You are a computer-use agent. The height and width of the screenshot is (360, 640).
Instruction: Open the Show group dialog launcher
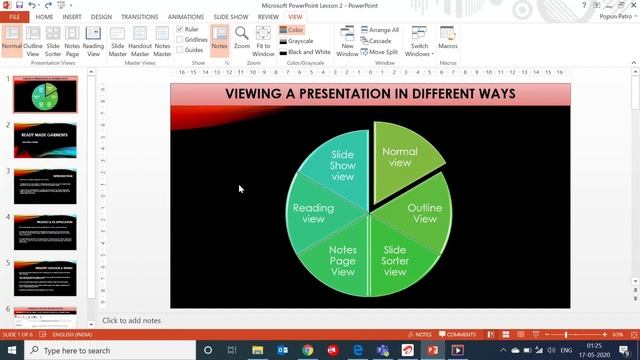[227, 63]
